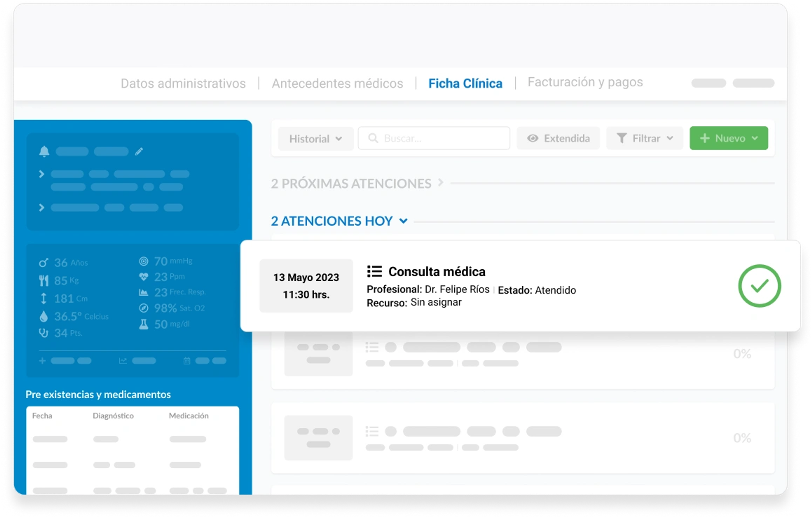This screenshot has width=812, height=517.
Task: Collapse 2 Atenciones Hoy section
Action: [339, 221]
